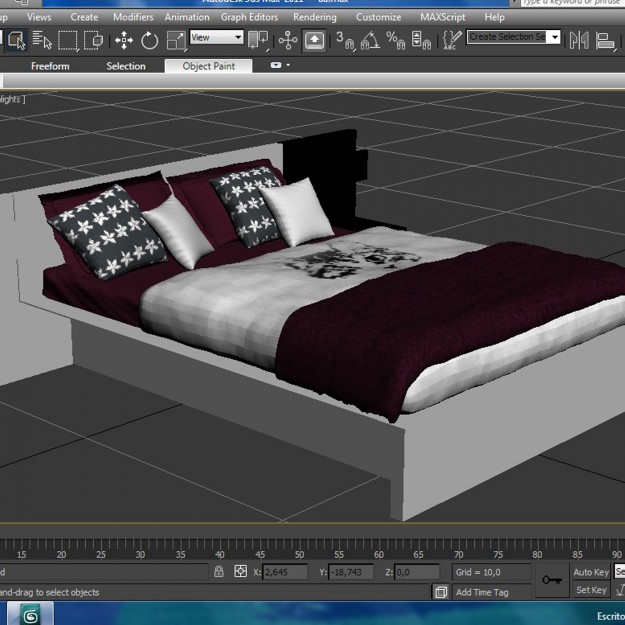
Task: Open the Help menu
Action: point(495,17)
